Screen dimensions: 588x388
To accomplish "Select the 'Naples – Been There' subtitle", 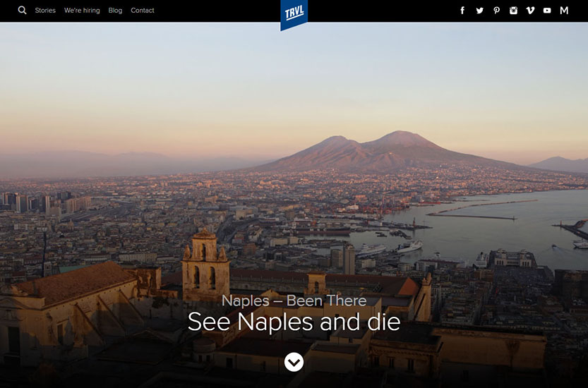I will pyautogui.click(x=294, y=301).
